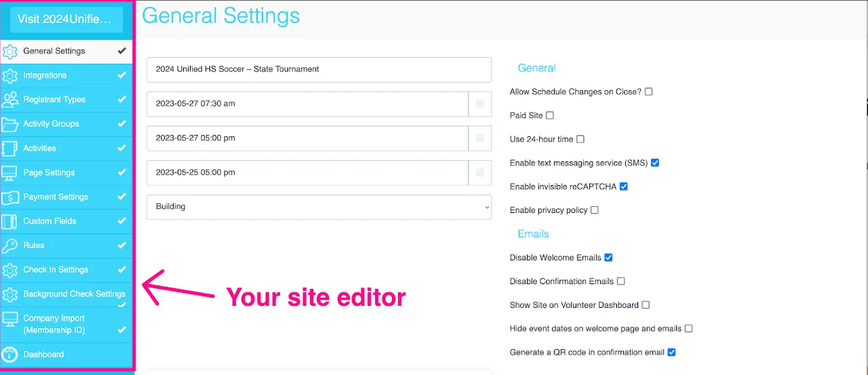Click checkmark next to Activity Groups

point(122,124)
